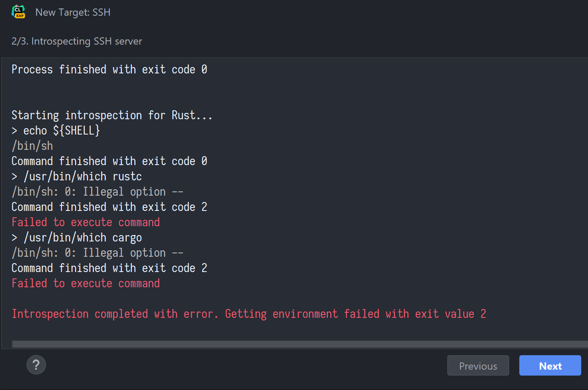The image size is (588, 390).
Task: Click the step label 2/3 Introspecting SSH server
Action: point(76,41)
